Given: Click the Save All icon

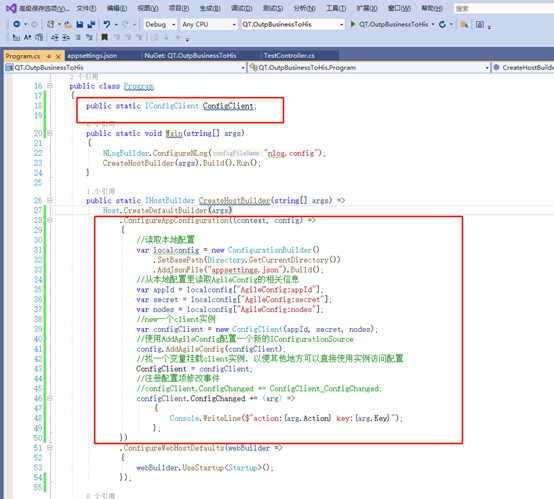Looking at the screenshot, I should (91, 24).
